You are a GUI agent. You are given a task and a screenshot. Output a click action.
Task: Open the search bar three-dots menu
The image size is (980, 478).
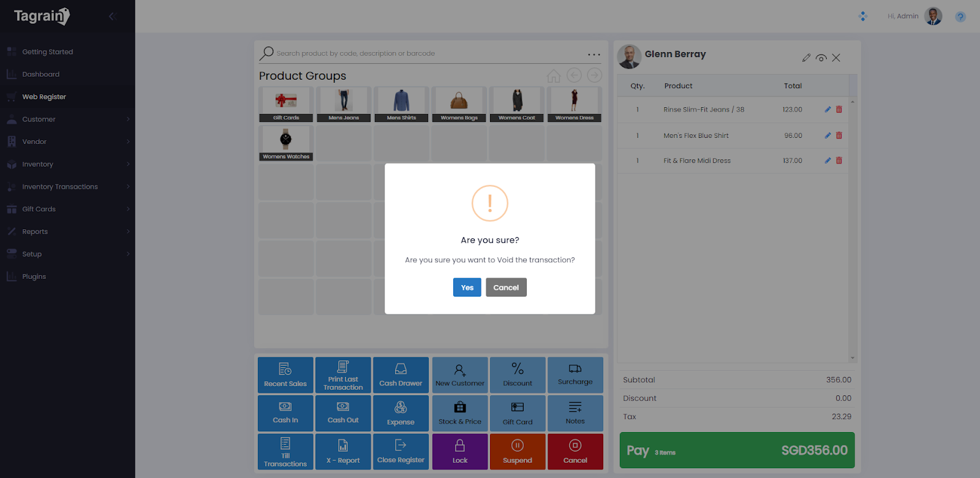coord(594,55)
